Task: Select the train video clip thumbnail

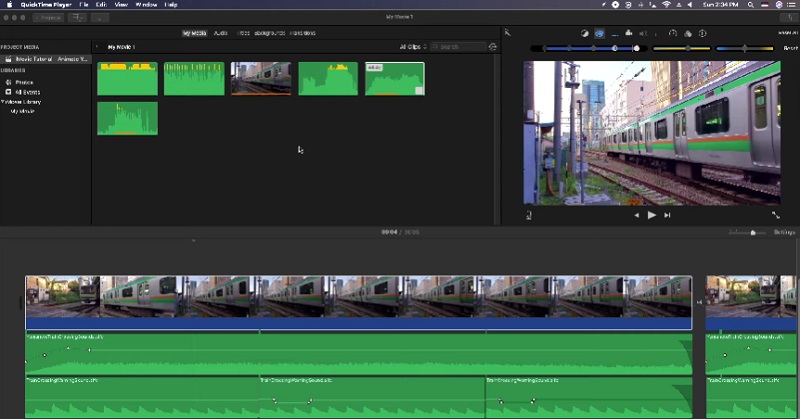Action: 261,79
